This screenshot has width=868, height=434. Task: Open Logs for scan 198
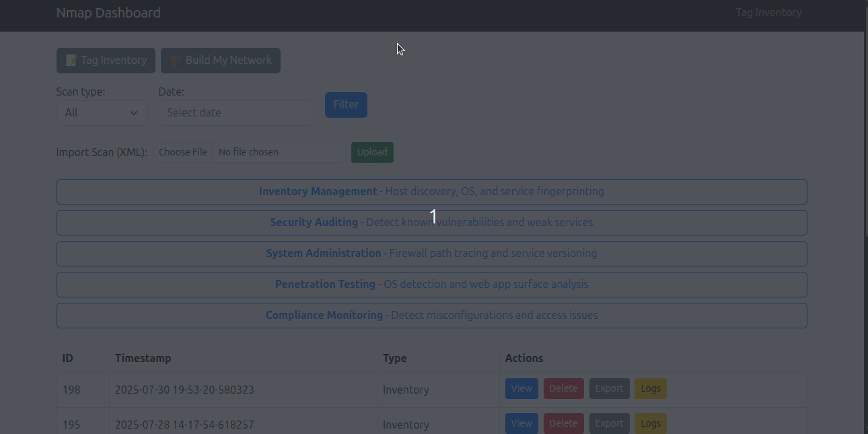650,389
